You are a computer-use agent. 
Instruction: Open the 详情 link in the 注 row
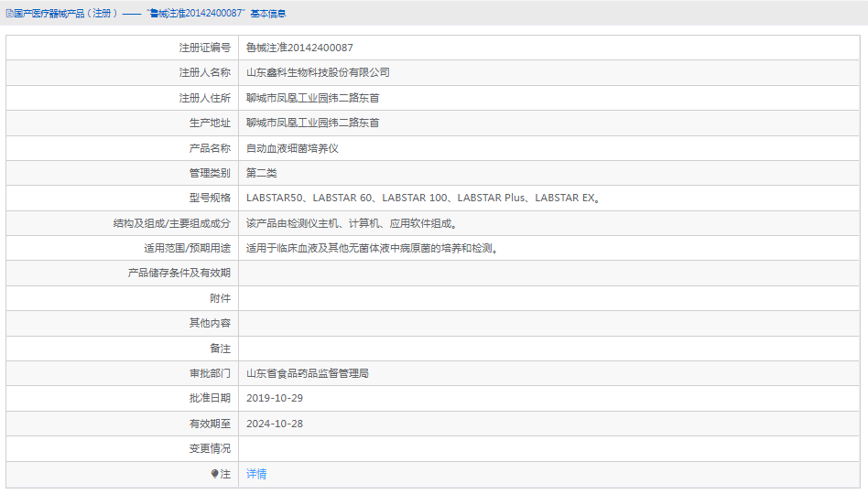pyautogui.click(x=256, y=474)
